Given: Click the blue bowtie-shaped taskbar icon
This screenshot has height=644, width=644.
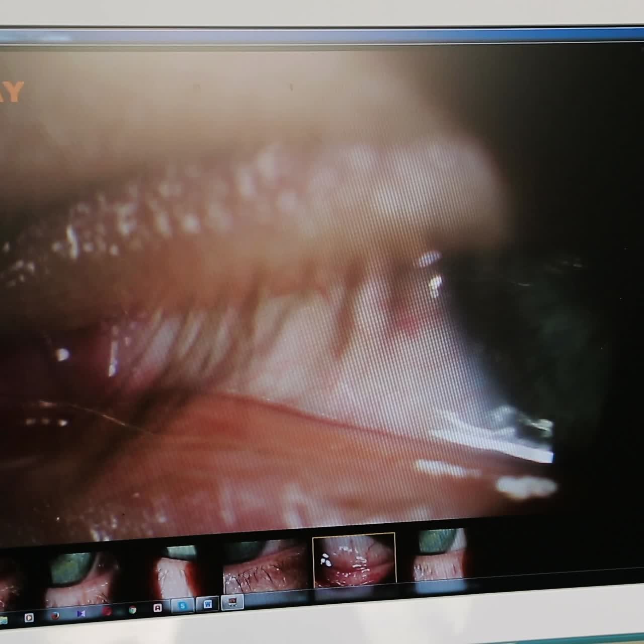Looking at the screenshot, I should (x=80, y=614).
